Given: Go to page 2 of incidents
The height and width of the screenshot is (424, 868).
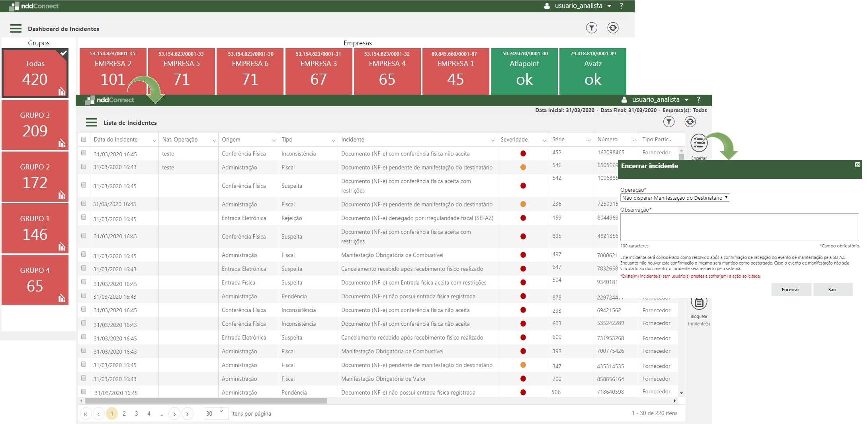Looking at the screenshot, I should tap(124, 414).
